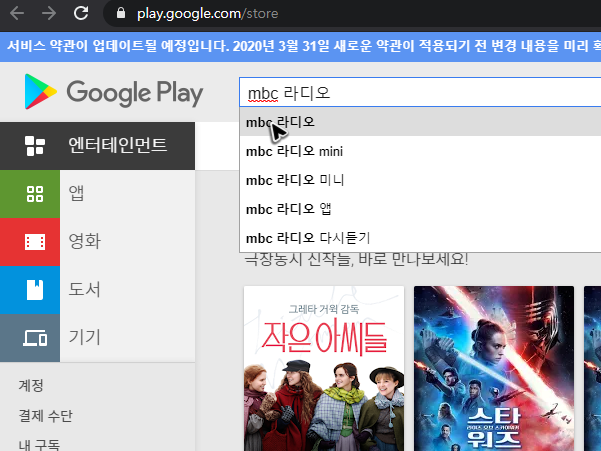Open the 스타워즈 movie poster
This screenshot has width=601, height=451.
(x=494, y=368)
